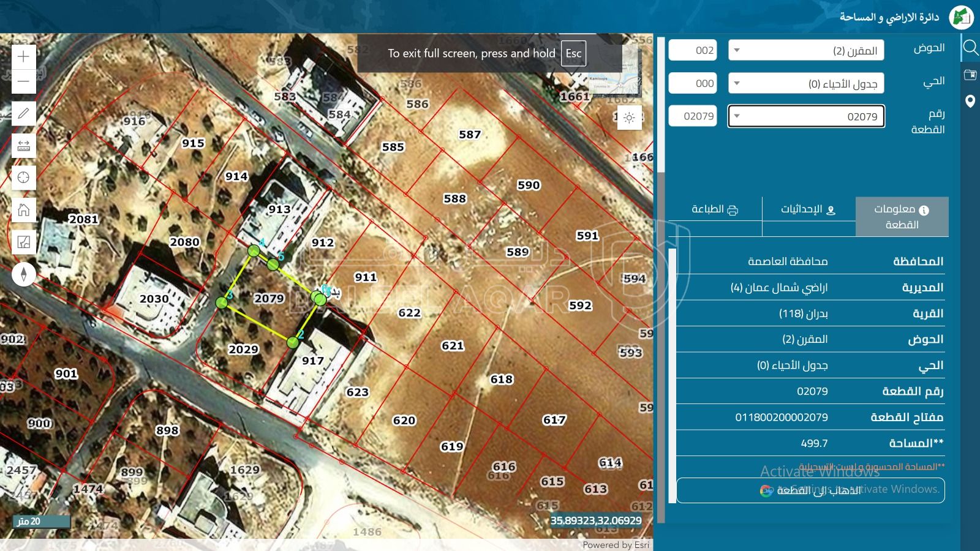Click the Google go-to-parcel button
The width and height of the screenshot is (980, 551).
click(x=810, y=490)
